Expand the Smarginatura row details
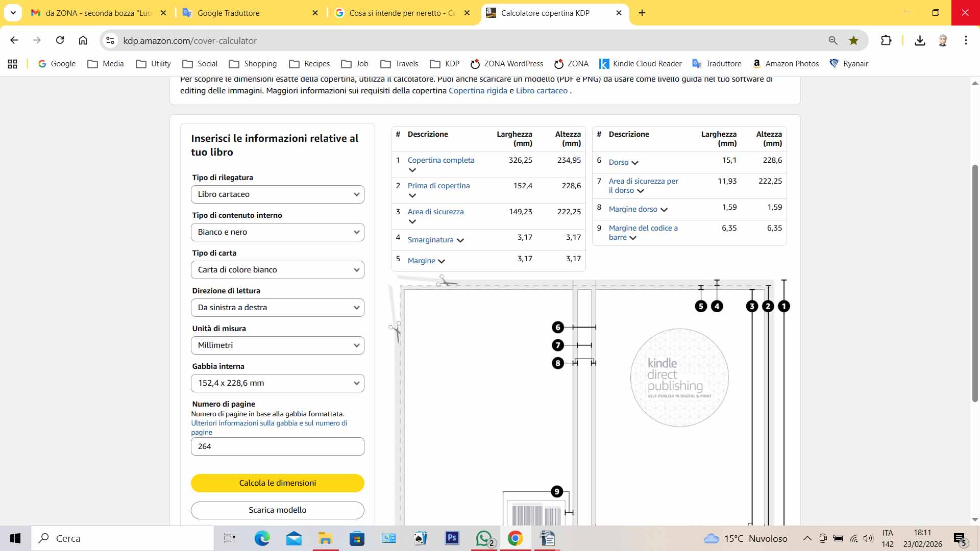980x551 pixels. [x=460, y=240]
